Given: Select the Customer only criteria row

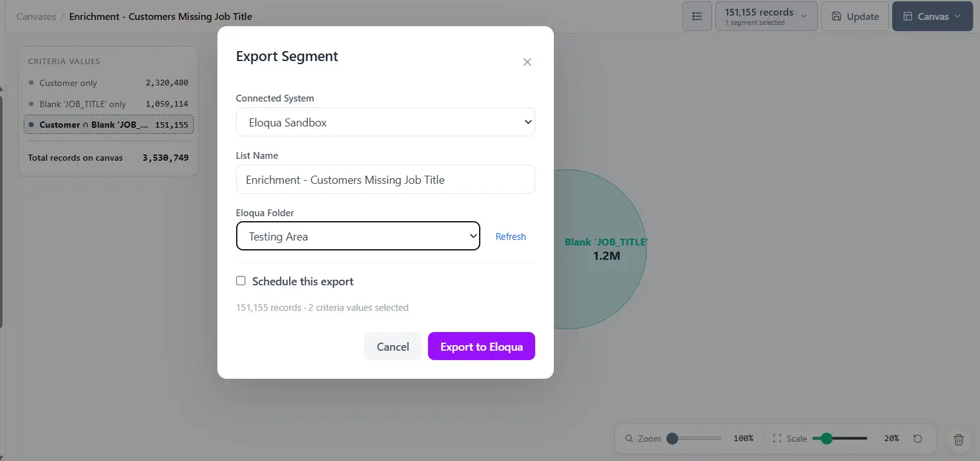Looking at the screenshot, I should pyautogui.click(x=108, y=83).
